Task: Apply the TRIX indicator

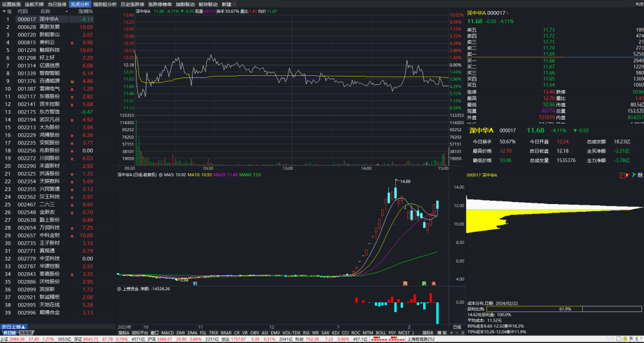Action: point(214,332)
